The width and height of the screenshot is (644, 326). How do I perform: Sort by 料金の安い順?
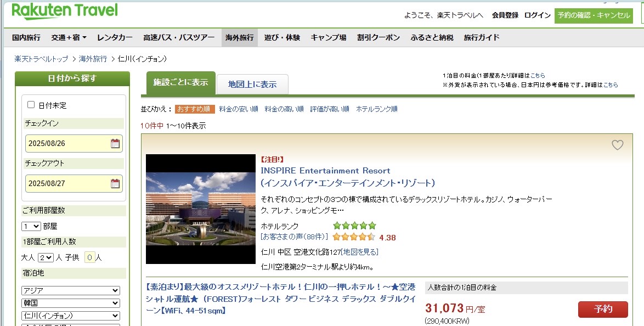click(x=239, y=109)
